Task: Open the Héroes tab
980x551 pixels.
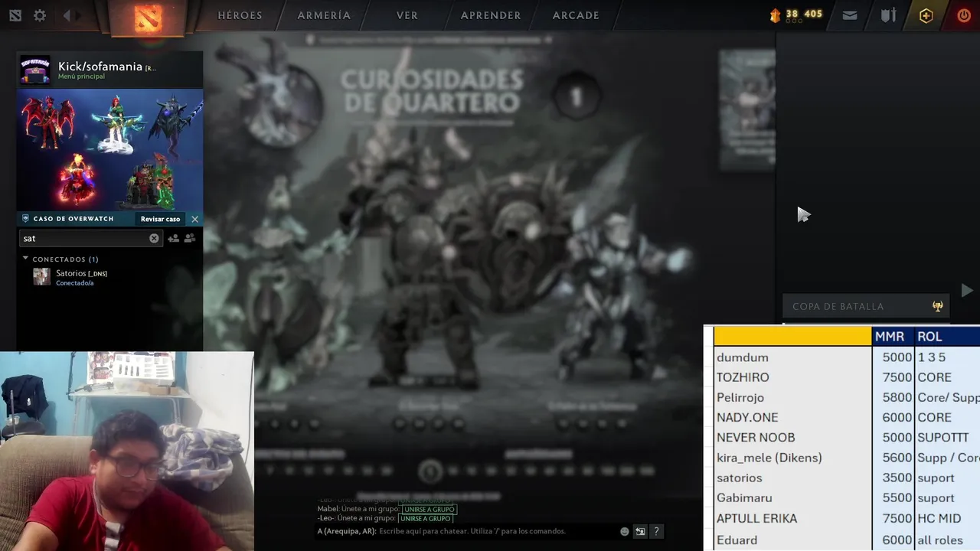Action: (x=240, y=15)
